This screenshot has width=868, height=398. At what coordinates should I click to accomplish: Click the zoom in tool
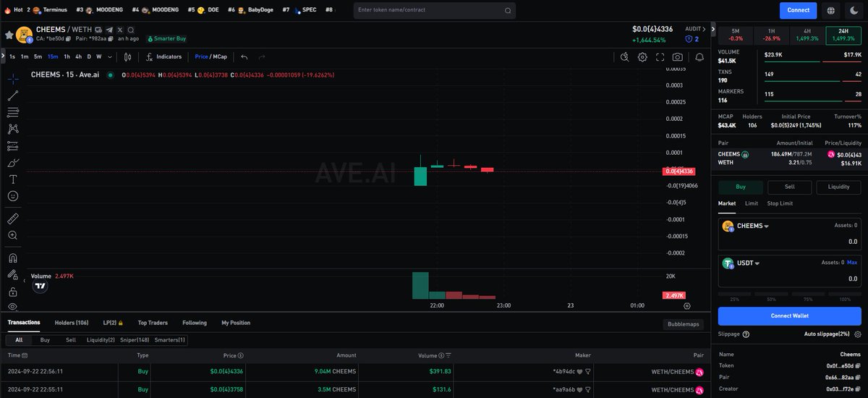click(13, 235)
